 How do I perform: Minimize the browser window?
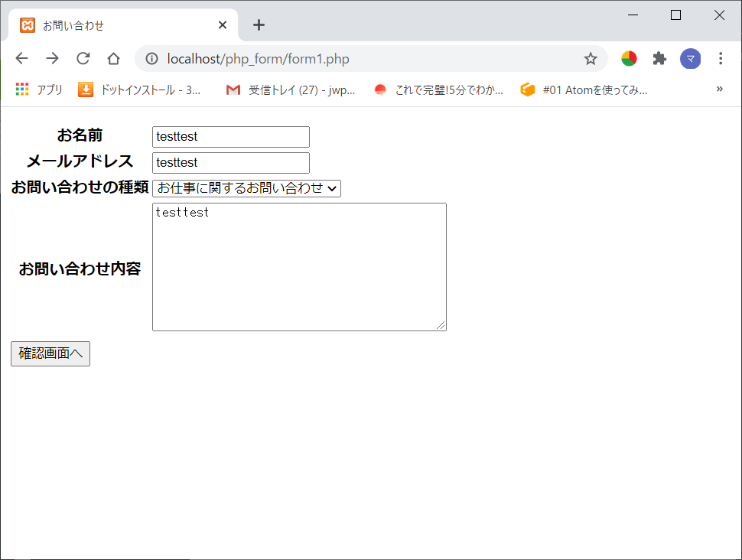pos(633,15)
